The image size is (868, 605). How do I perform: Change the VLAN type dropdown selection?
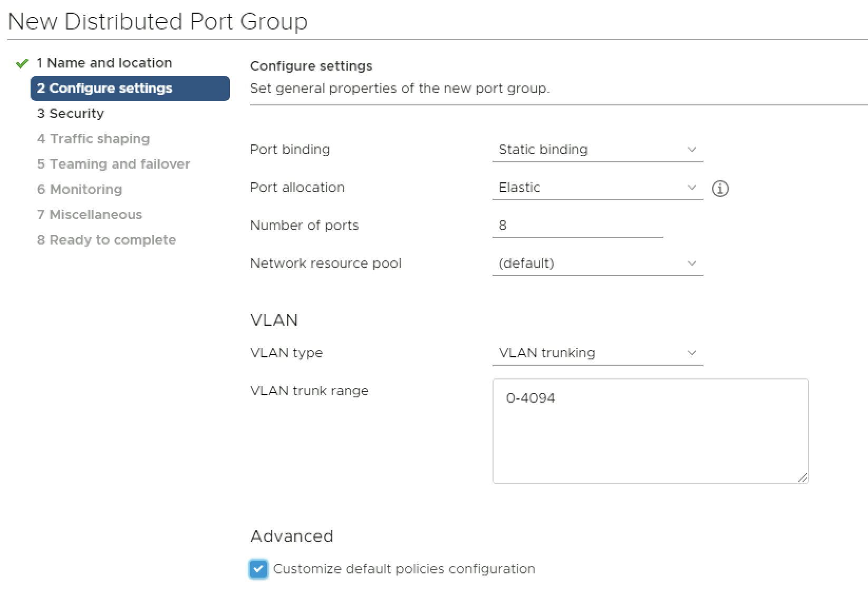click(x=597, y=353)
